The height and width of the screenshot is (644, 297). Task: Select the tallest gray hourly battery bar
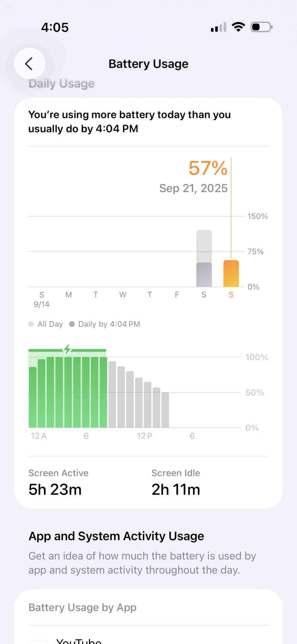pyautogui.click(x=112, y=394)
